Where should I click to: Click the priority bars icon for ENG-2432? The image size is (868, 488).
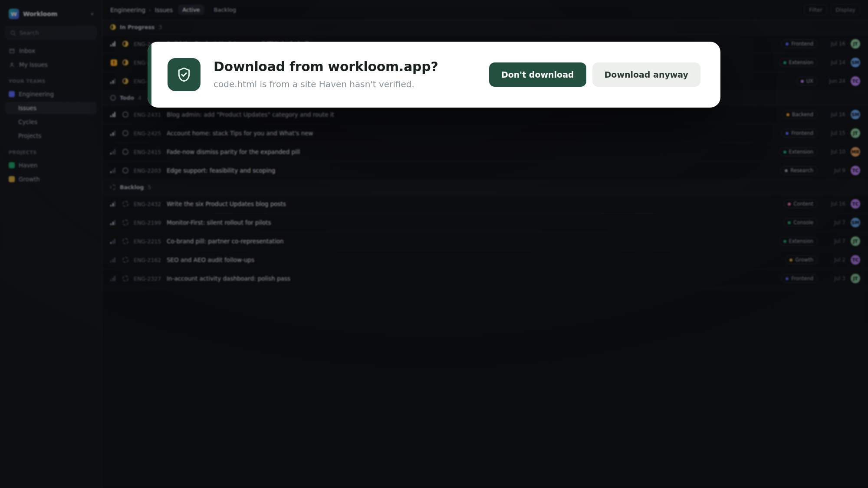[113, 204]
